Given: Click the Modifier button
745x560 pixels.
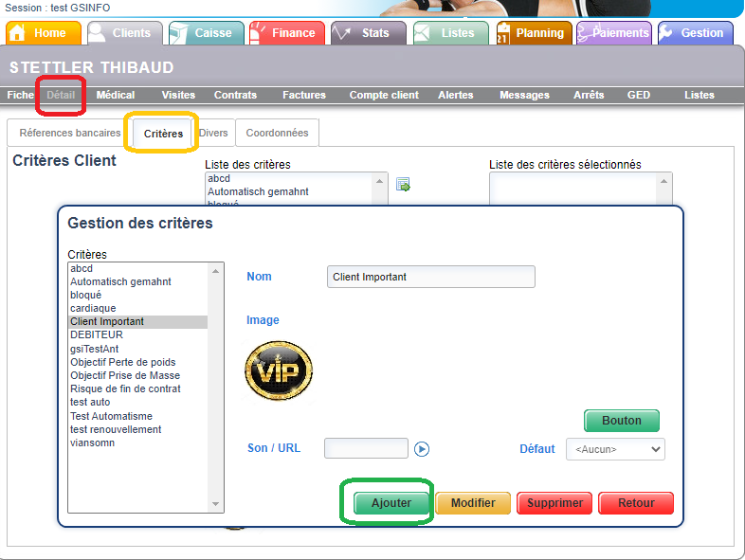Looking at the screenshot, I should 473,503.
